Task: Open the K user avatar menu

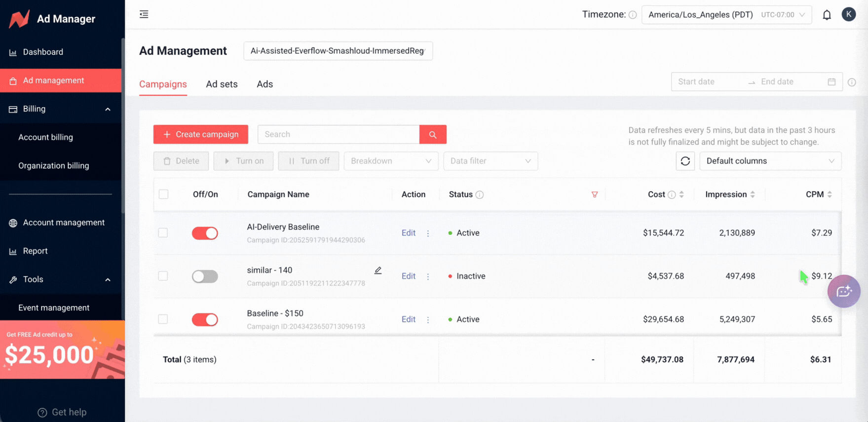Action: pos(848,14)
